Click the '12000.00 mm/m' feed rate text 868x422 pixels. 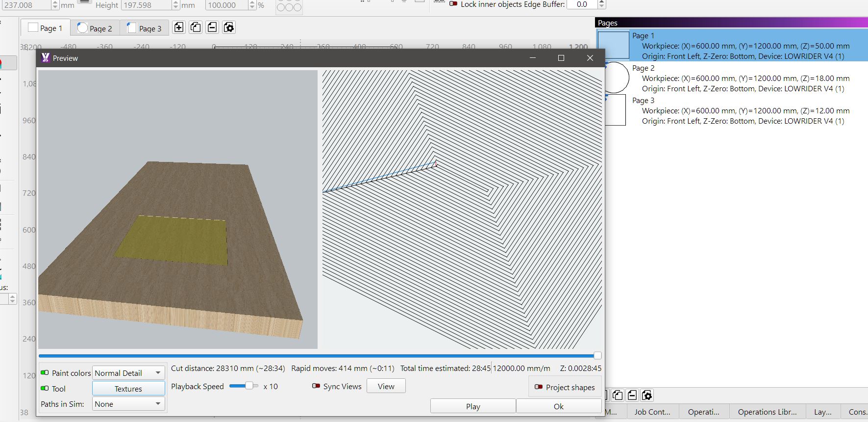click(x=521, y=368)
